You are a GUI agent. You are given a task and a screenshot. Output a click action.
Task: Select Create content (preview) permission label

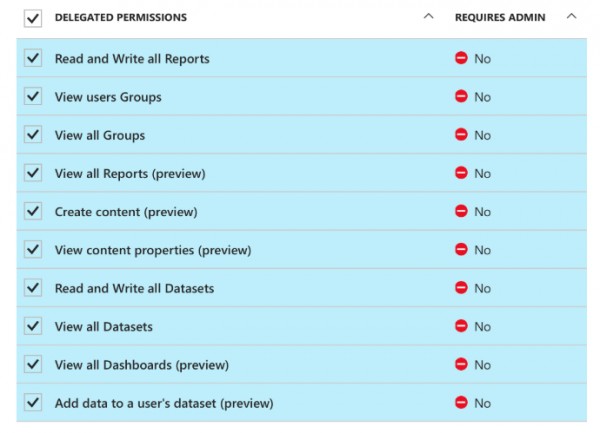126,212
